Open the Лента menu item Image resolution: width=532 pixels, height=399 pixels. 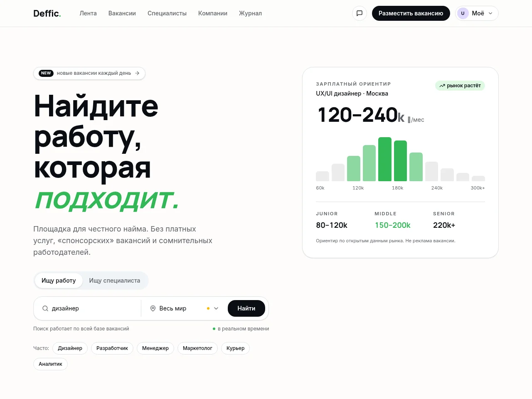click(88, 13)
